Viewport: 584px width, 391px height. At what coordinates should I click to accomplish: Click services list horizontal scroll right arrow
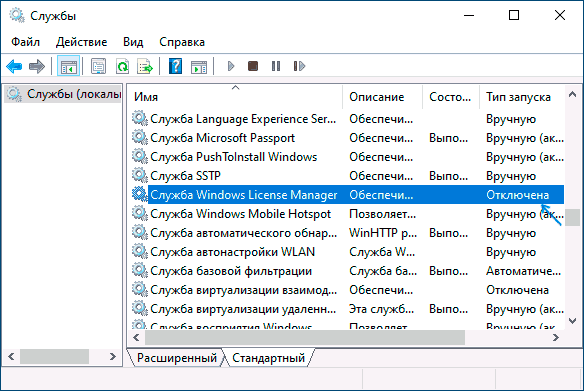click(556, 337)
